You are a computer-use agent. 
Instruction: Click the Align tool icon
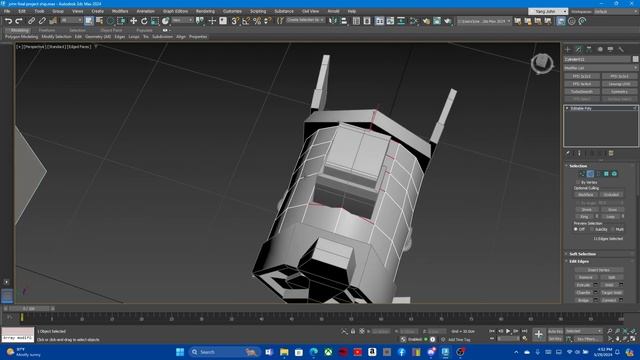[344, 21]
